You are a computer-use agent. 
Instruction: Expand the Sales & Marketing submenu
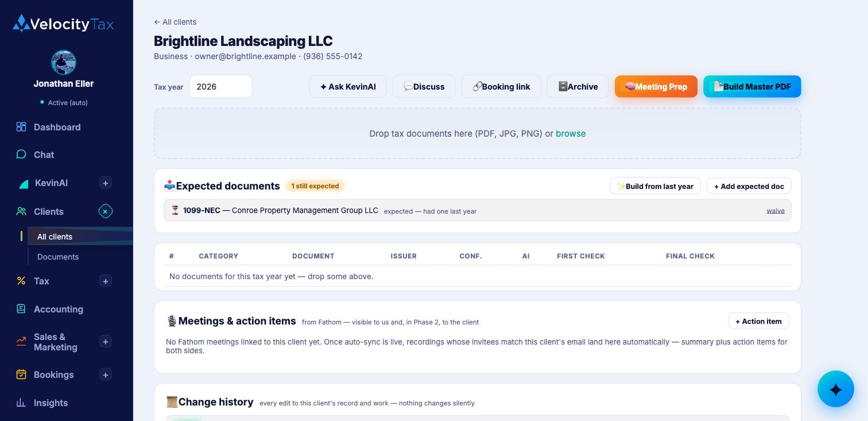click(x=106, y=342)
